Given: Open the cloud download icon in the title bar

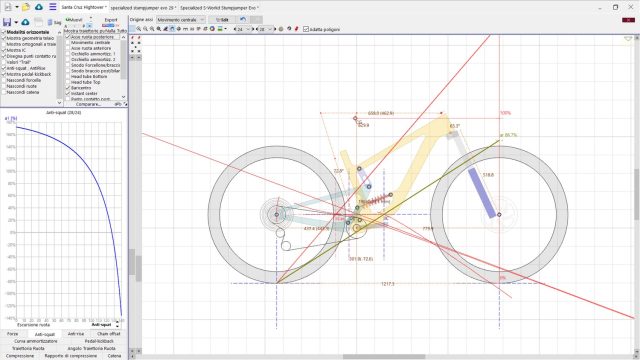Looking at the screenshot, I should (39, 7).
